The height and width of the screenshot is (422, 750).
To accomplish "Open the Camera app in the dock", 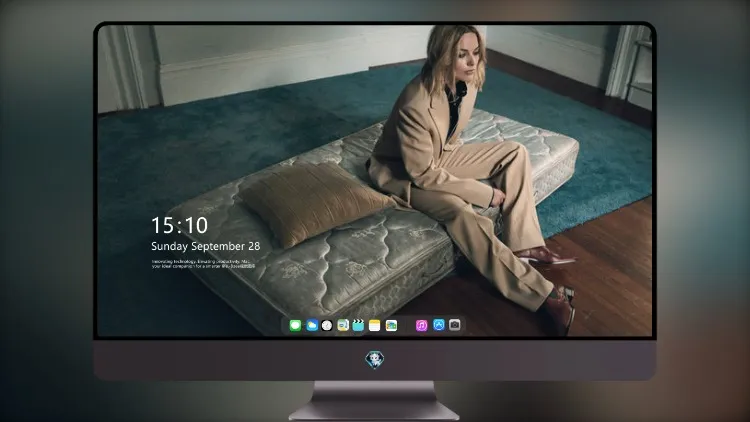I will pos(455,325).
